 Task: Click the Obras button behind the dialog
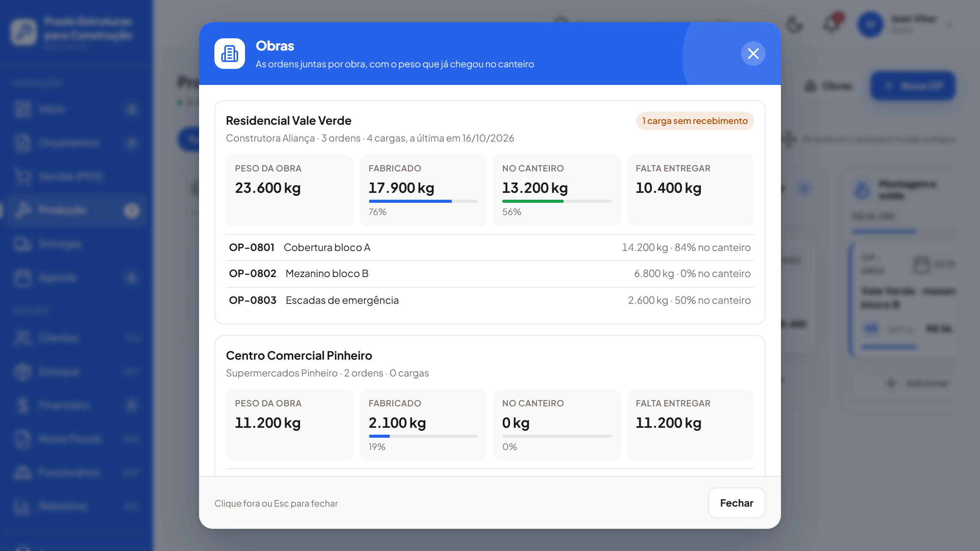tap(829, 86)
